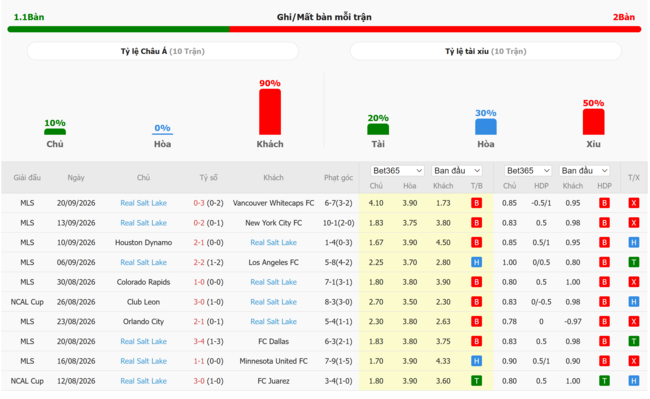Click T/X badge X in New York City FC row
The width and height of the screenshot is (650, 399).
pyautogui.click(x=633, y=223)
